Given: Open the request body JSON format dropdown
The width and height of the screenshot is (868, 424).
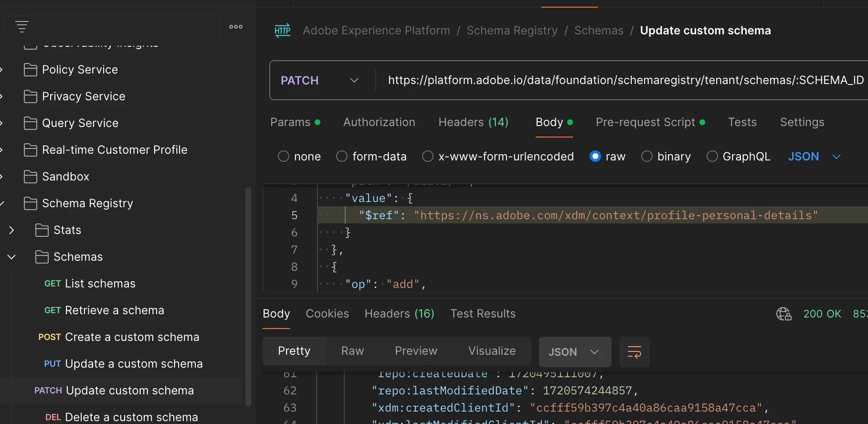Looking at the screenshot, I should [x=814, y=157].
